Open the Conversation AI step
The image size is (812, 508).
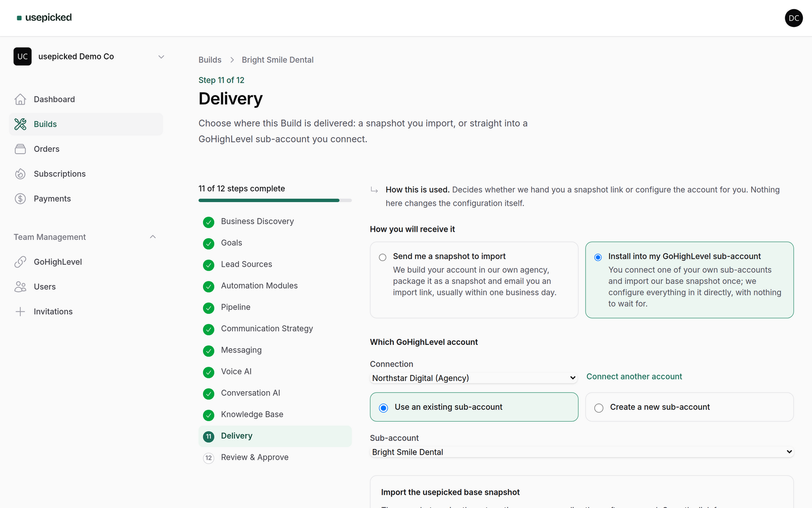[x=275, y=394]
